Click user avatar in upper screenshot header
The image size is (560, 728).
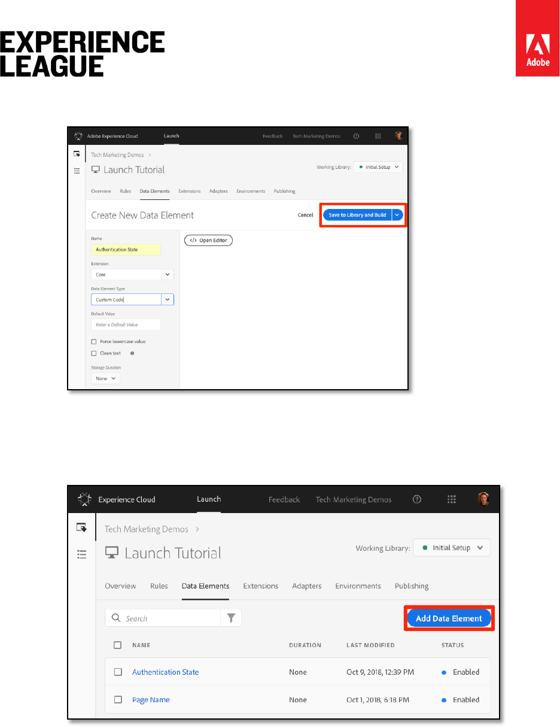(398, 136)
